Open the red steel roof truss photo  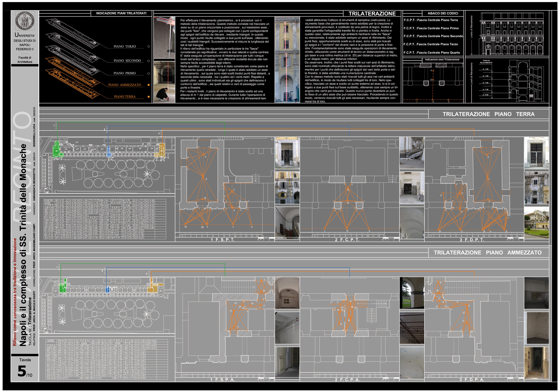tap(412, 328)
